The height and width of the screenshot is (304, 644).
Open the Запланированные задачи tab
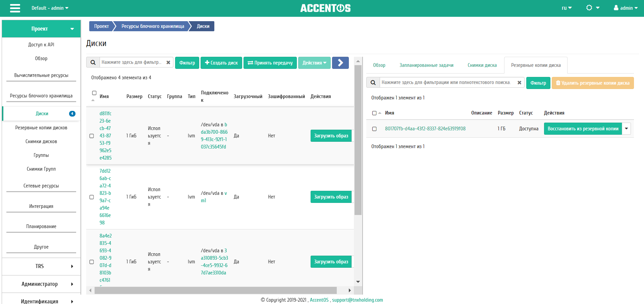[426, 65]
